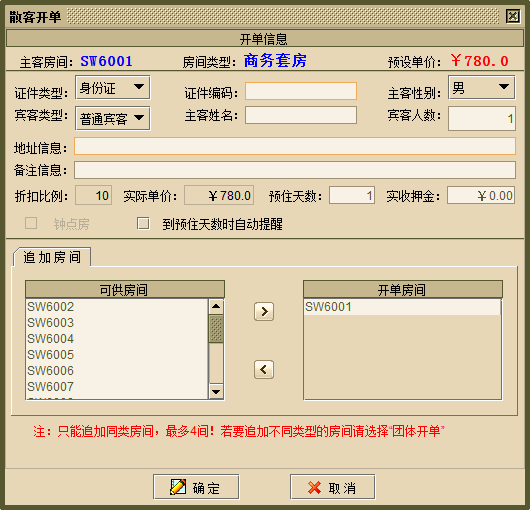The height and width of the screenshot is (510, 530).
Task: Focus the 地址信息 input field
Action: tap(295, 146)
